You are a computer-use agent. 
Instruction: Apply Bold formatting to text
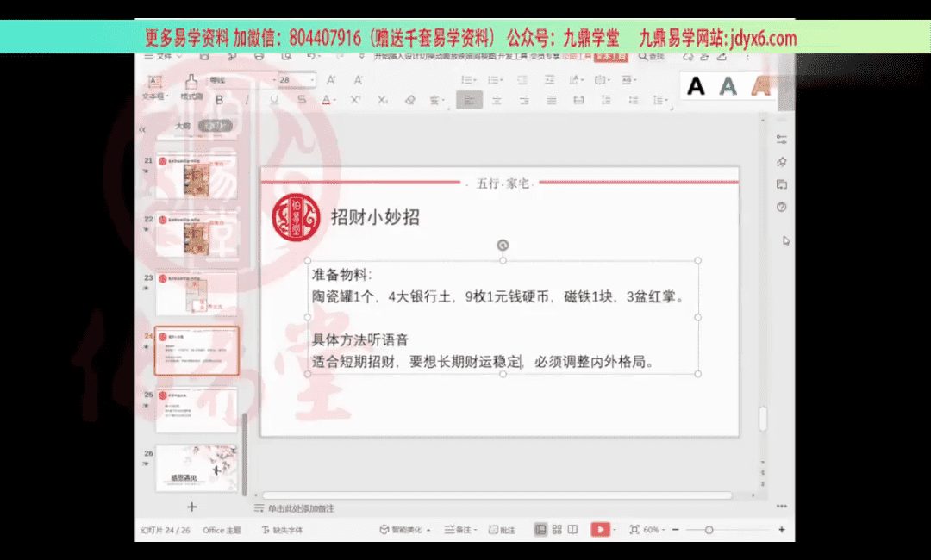pyautogui.click(x=219, y=100)
